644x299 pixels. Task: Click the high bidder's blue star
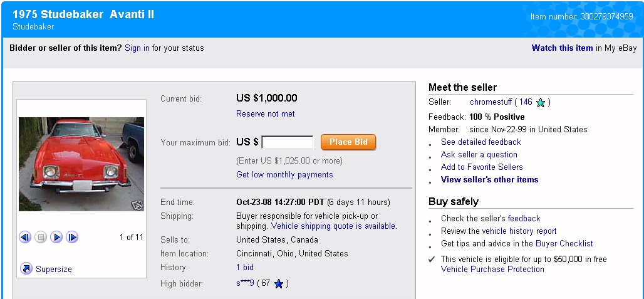(x=279, y=284)
